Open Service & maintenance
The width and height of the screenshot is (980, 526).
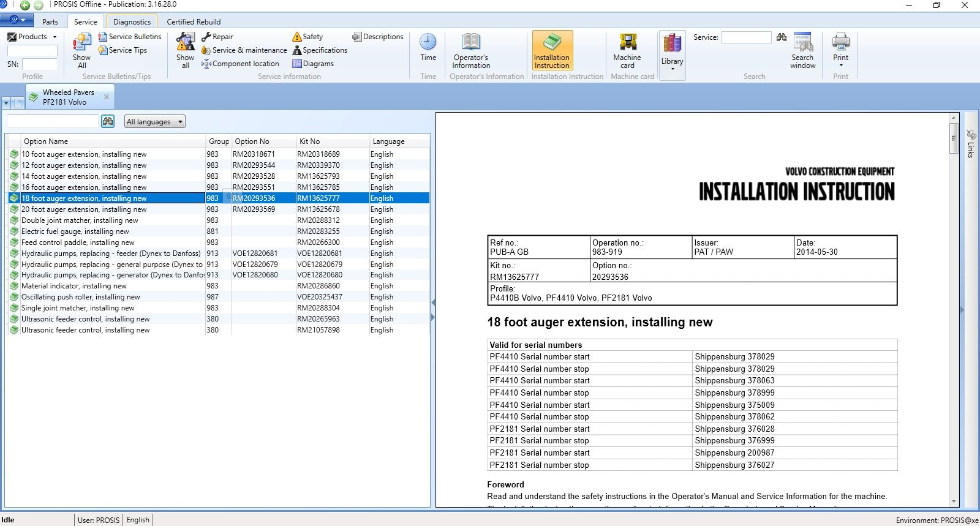[244, 50]
